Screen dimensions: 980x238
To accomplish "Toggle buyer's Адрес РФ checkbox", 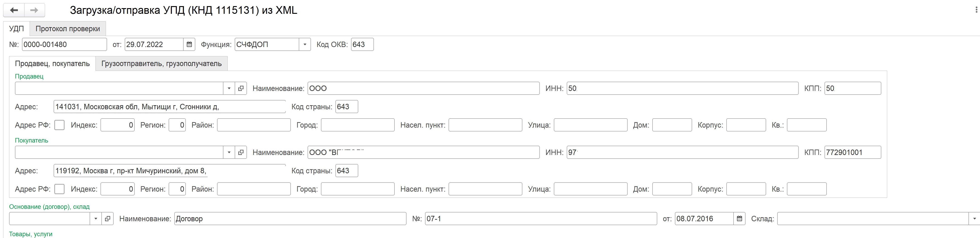I will (x=59, y=189).
